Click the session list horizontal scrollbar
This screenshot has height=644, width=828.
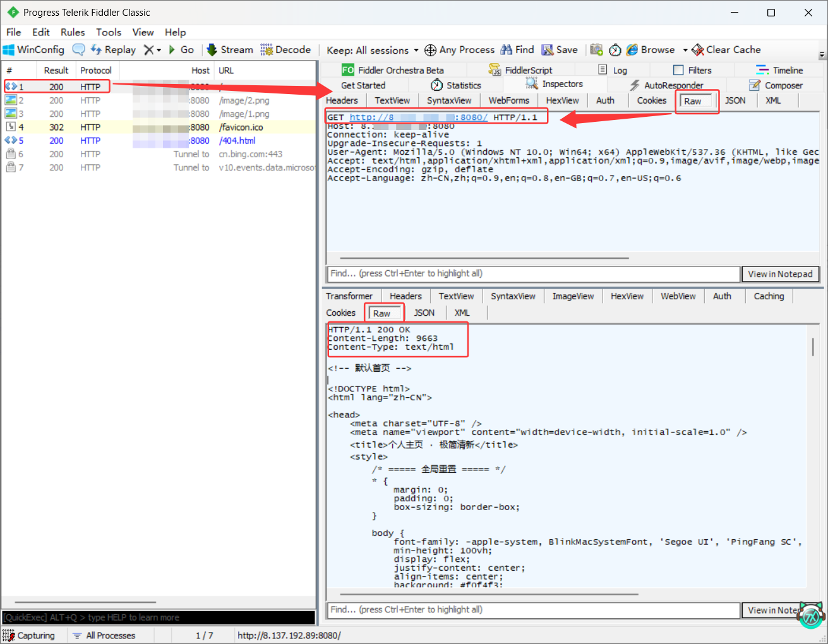85,602
